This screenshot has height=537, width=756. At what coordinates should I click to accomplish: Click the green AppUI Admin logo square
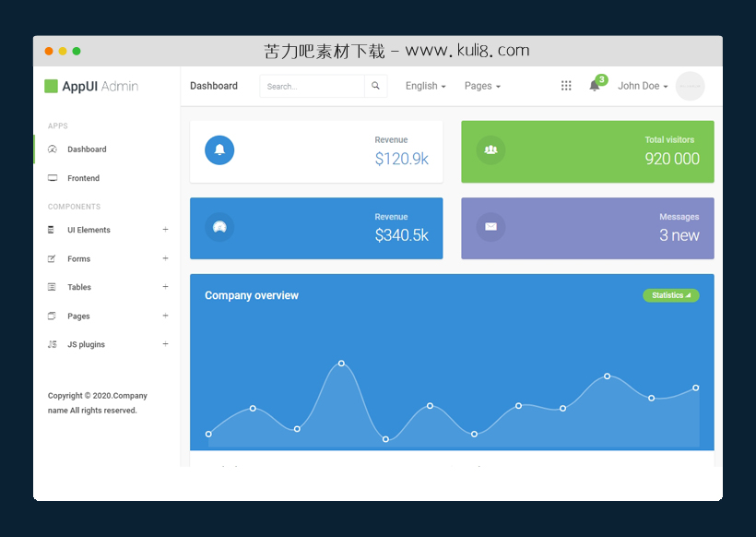pos(51,86)
